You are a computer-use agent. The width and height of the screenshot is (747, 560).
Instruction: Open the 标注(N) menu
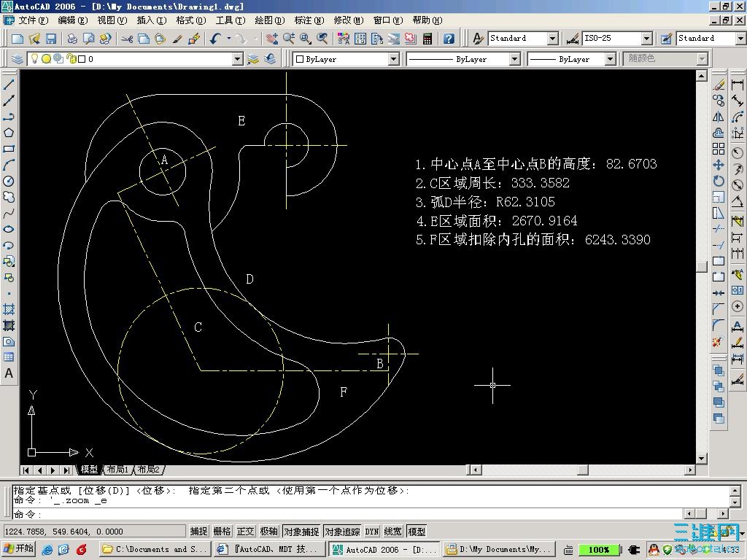309,20
